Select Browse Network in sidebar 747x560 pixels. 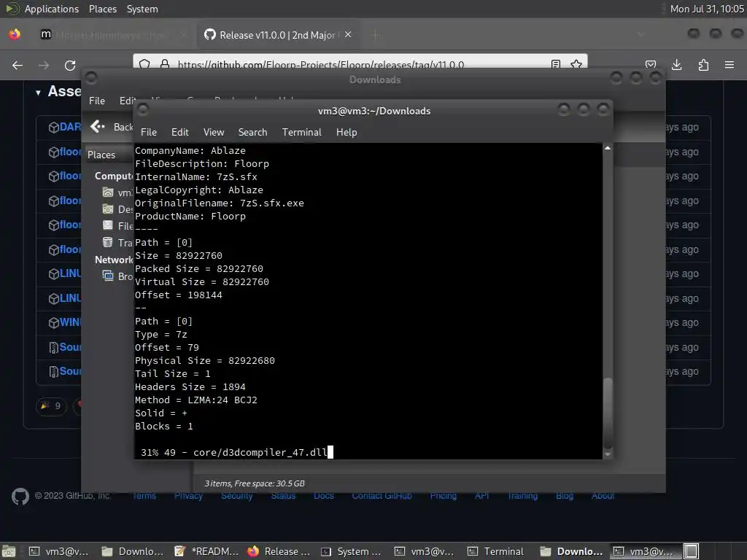point(117,276)
